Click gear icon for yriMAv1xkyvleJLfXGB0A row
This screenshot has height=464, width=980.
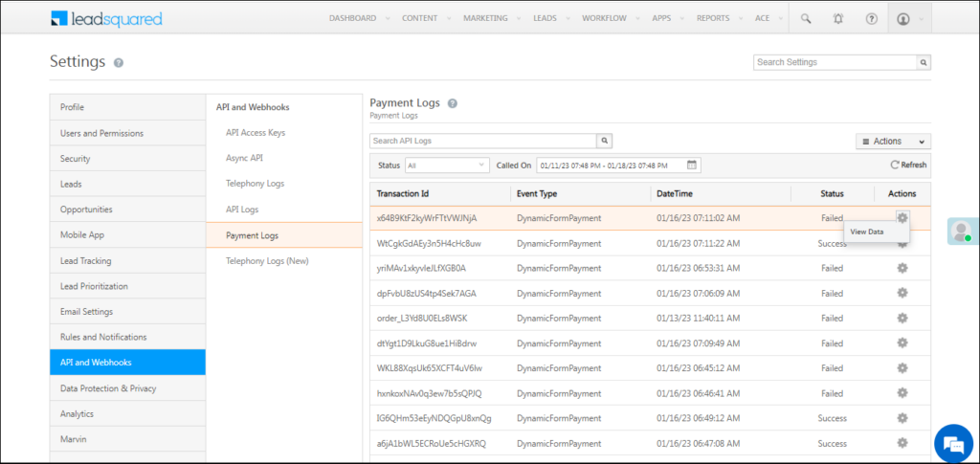[902, 268]
